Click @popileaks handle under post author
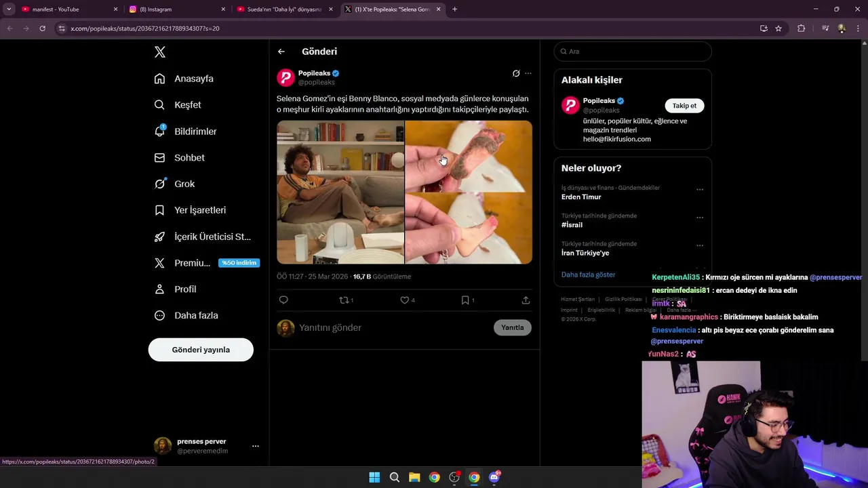868x488 pixels. [x=316, y=83]
